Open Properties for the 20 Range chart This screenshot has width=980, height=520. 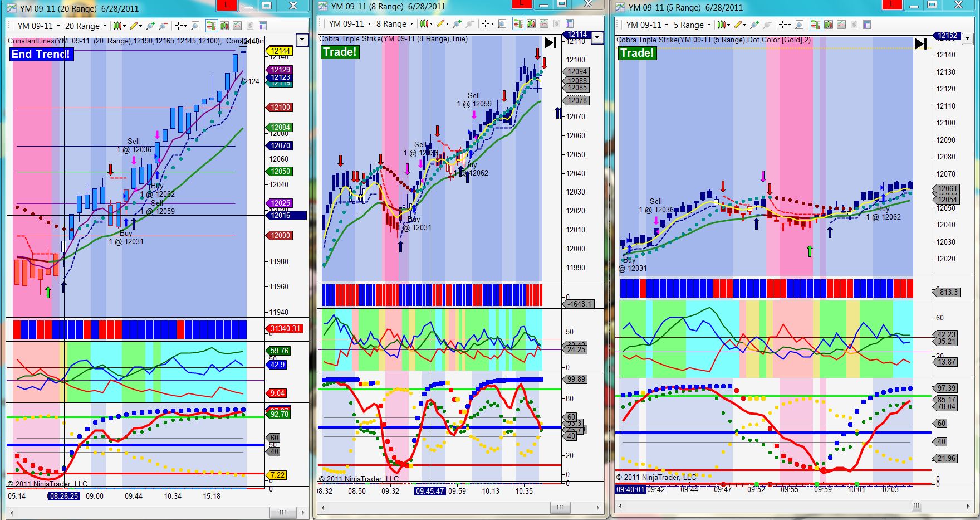263,26
